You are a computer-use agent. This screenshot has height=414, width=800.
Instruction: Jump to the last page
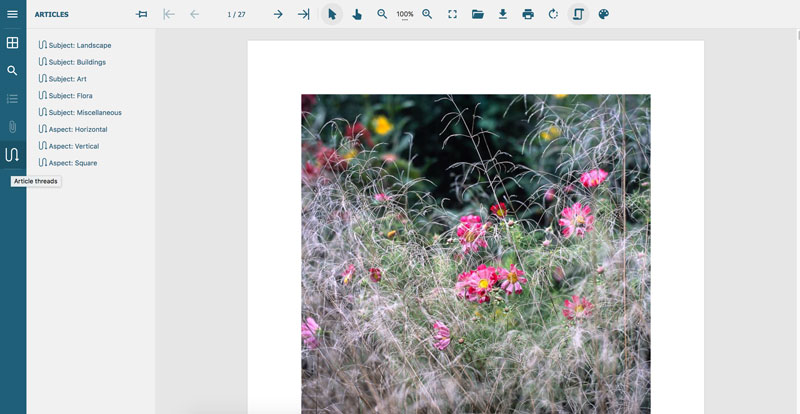pos(304,14)
